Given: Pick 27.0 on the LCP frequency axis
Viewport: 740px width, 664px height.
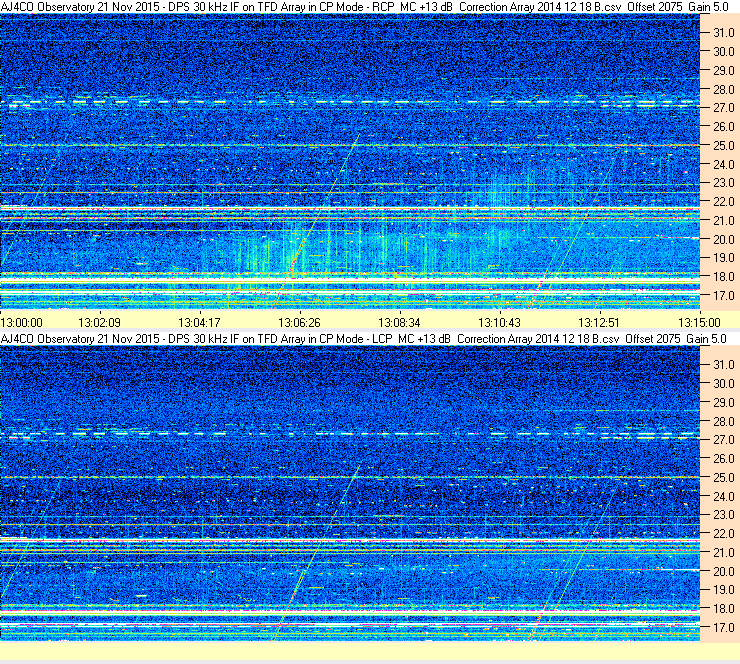Looking at the screenshot, I should [x=724, y=440].
